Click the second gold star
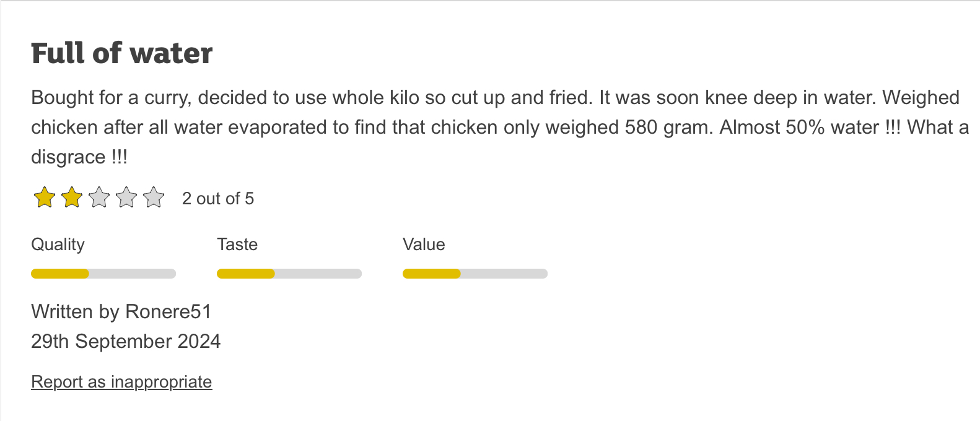 click(x=72, y=198)
